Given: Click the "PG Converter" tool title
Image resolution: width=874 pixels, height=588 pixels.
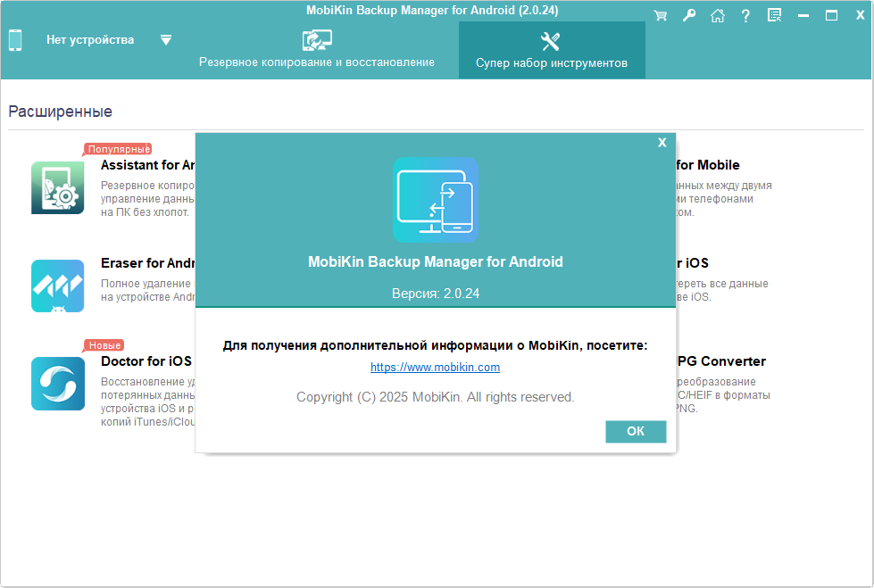Looking at the screenshot, I should click(721, 361).
